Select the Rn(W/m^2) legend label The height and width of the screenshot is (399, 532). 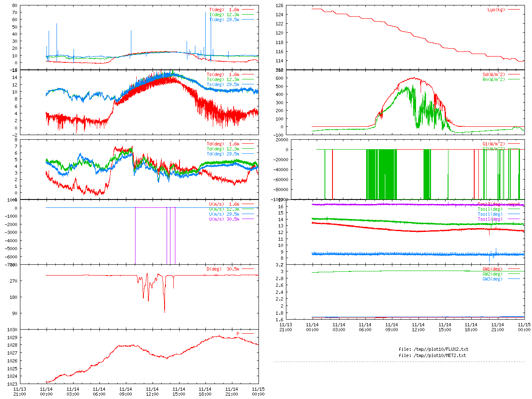pos(494,79)
